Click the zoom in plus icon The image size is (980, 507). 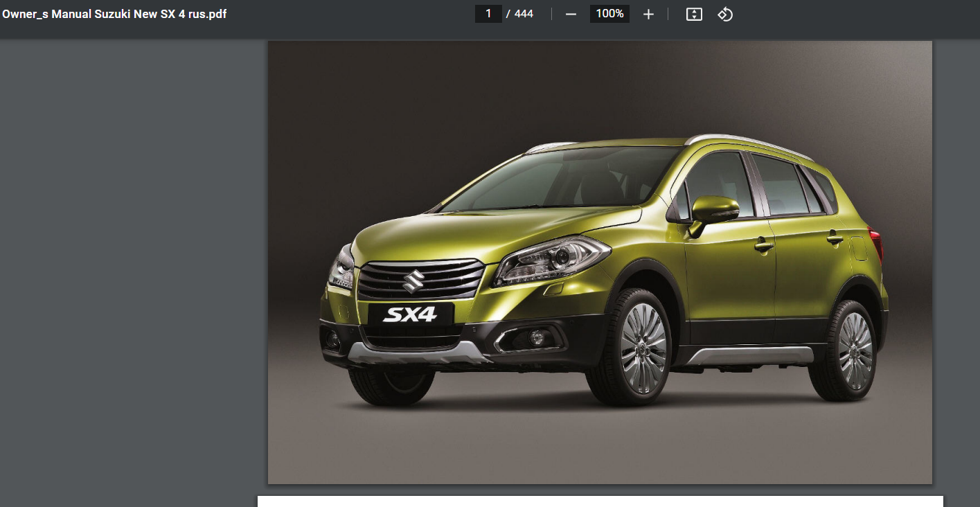point(648,14)
